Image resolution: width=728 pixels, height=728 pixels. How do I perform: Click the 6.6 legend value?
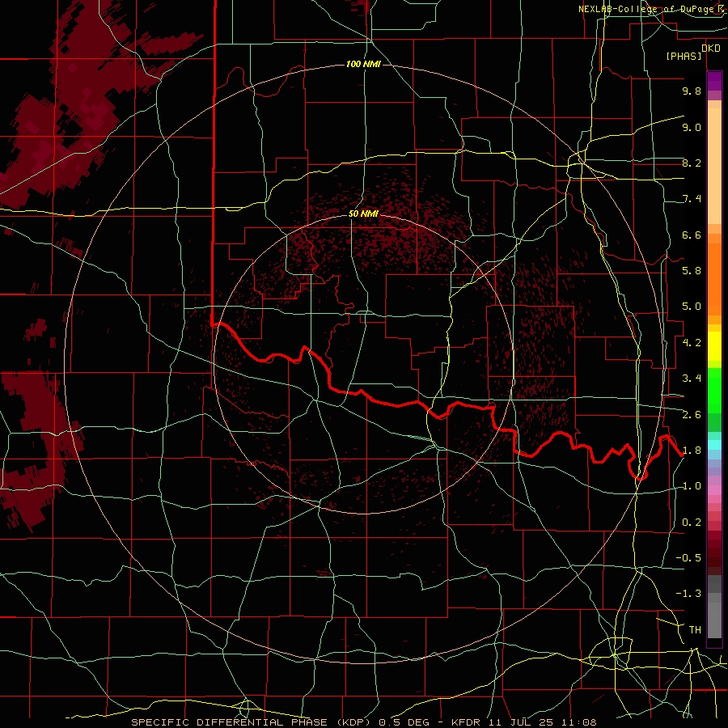[692, 235]
